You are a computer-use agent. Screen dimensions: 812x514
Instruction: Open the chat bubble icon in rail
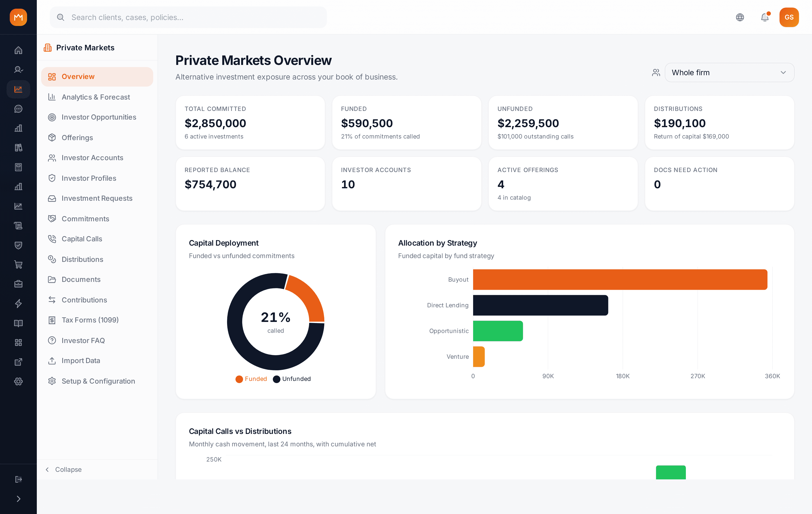(x=18, y=109)
